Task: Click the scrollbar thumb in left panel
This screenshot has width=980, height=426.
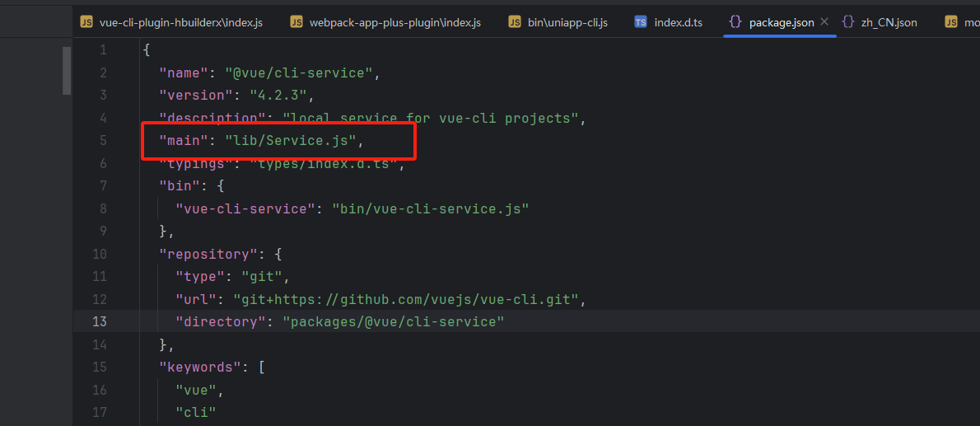Action: pyautogui.click(x=68, y=71)
